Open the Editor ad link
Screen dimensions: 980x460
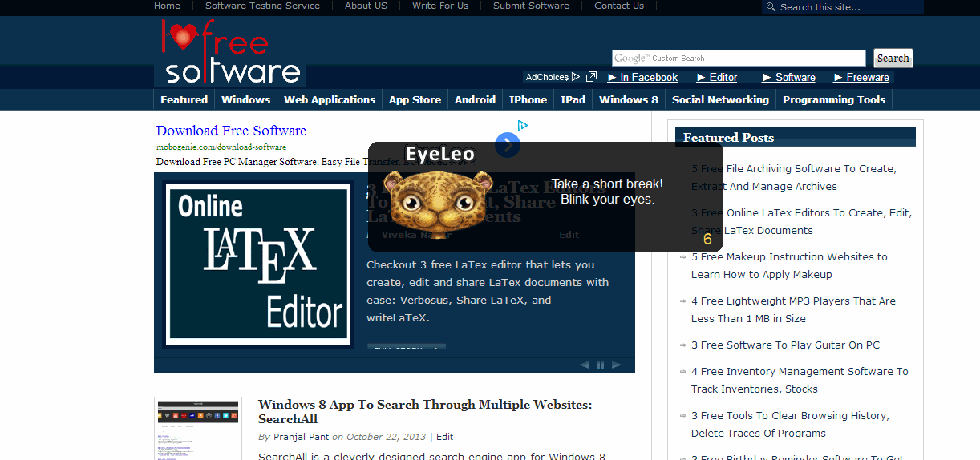(717, 77)
